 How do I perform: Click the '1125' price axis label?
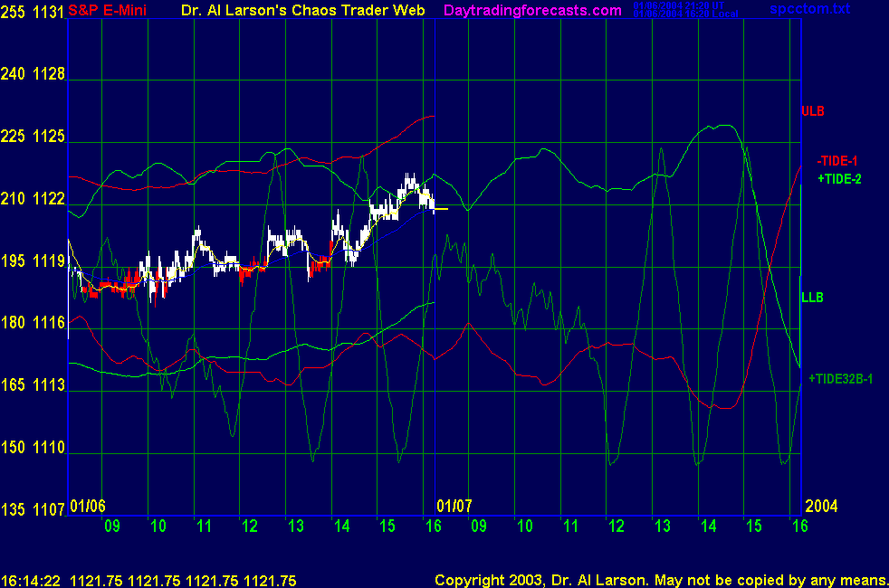[x=49, y=137]
